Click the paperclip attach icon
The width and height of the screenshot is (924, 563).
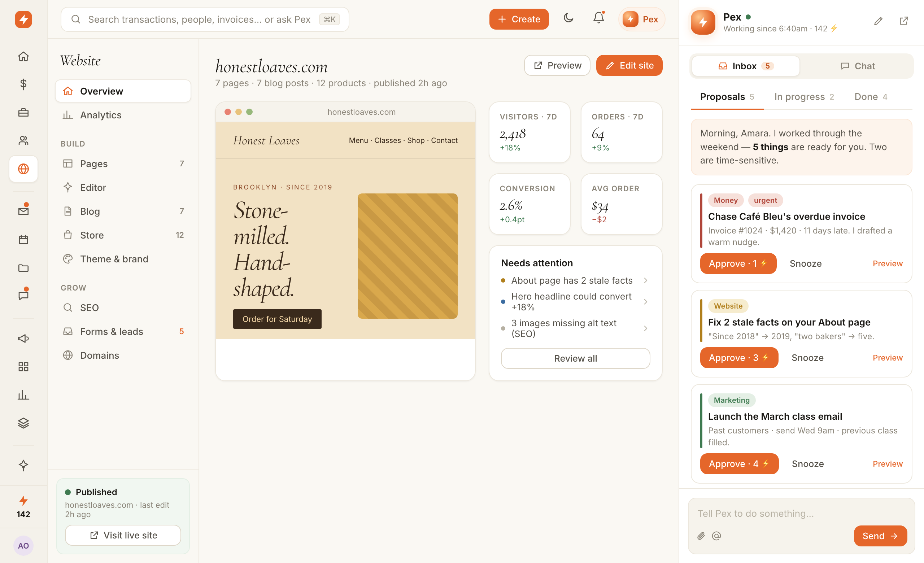pos(701,536)
